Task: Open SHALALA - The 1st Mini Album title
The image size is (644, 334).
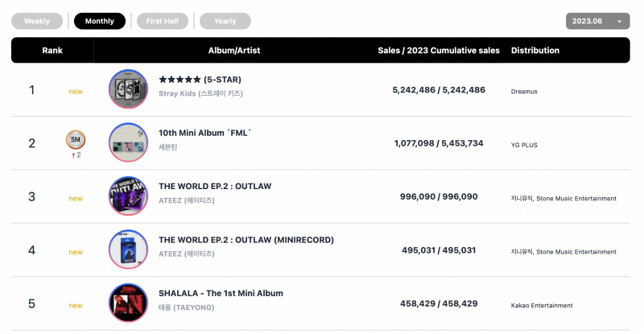Action: click(x=221, y=293)
